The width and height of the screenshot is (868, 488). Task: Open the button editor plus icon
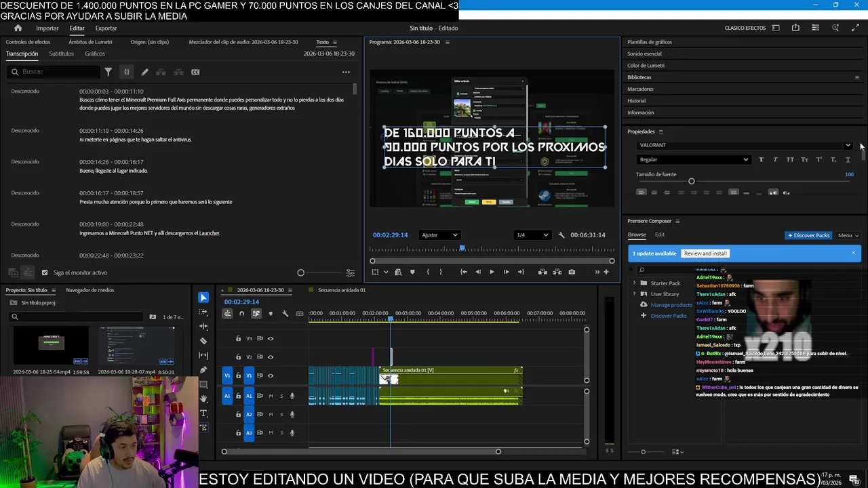pyautogui.click(x=606, y=272)
